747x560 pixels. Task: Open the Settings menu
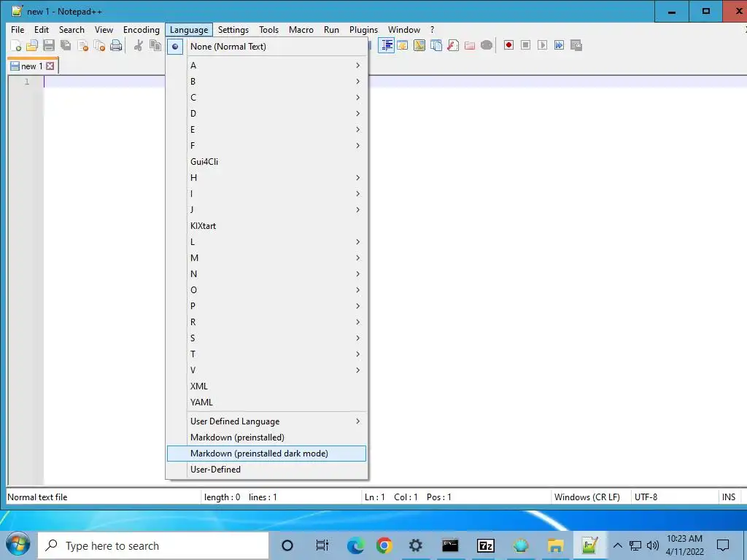(x=233, y=29)
